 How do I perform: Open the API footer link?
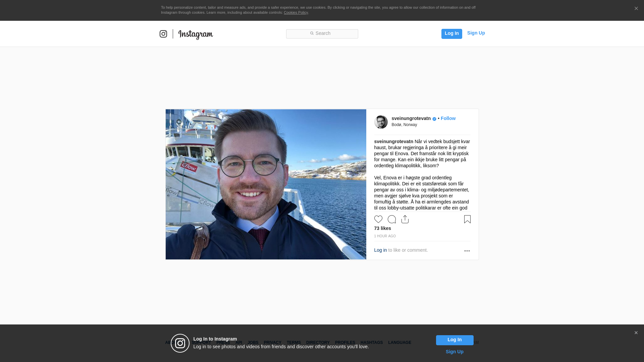(239, 343)
